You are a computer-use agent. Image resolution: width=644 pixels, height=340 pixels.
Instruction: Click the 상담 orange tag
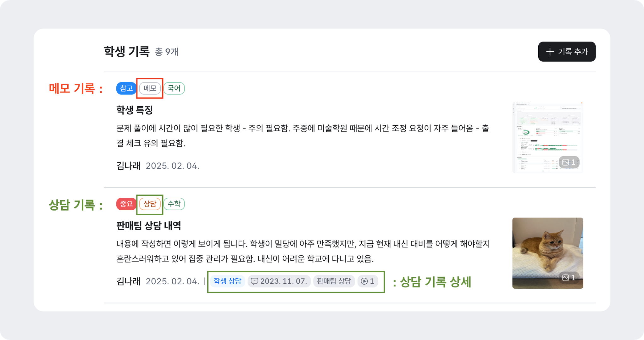click(150, 204)
